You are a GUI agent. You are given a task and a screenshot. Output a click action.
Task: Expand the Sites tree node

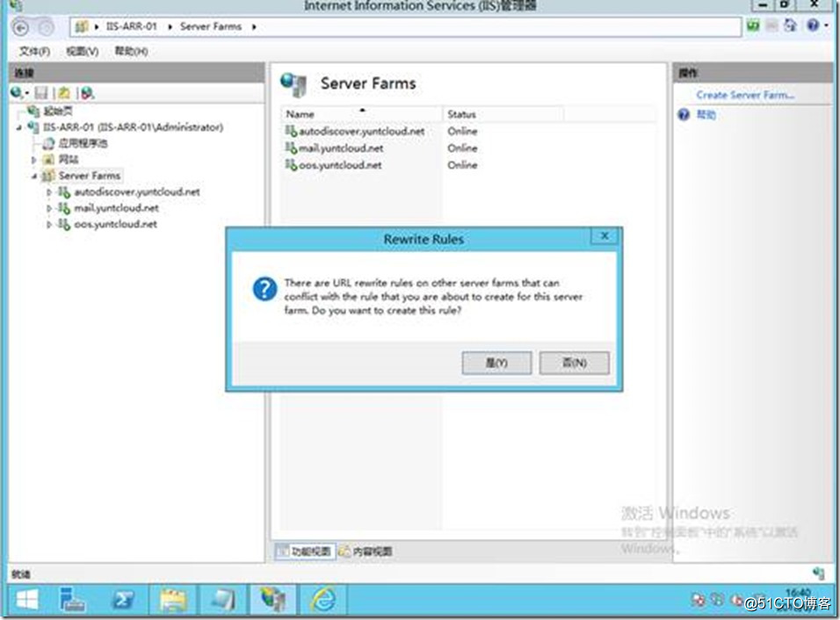(x=34, y=160)
